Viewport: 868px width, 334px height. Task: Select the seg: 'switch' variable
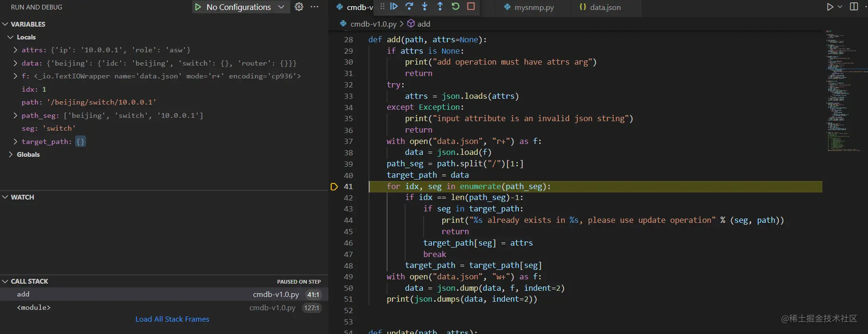[164, 128]
